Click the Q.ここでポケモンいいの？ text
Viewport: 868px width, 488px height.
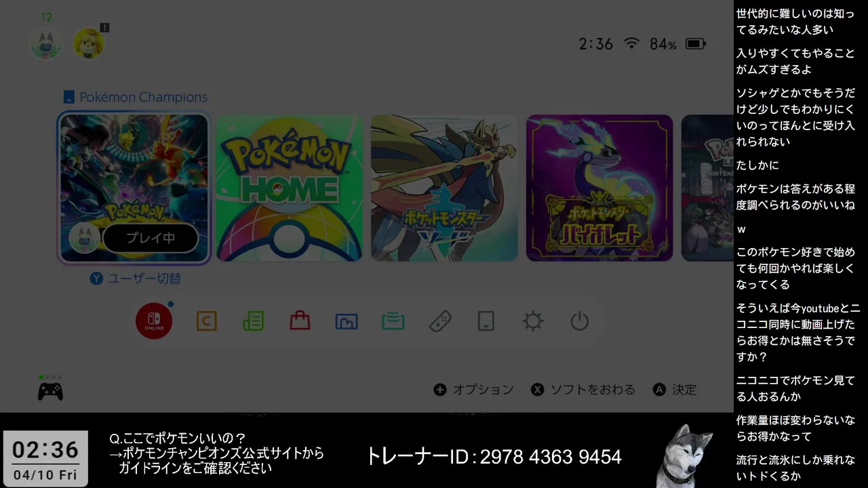click(x=178, y=439)
